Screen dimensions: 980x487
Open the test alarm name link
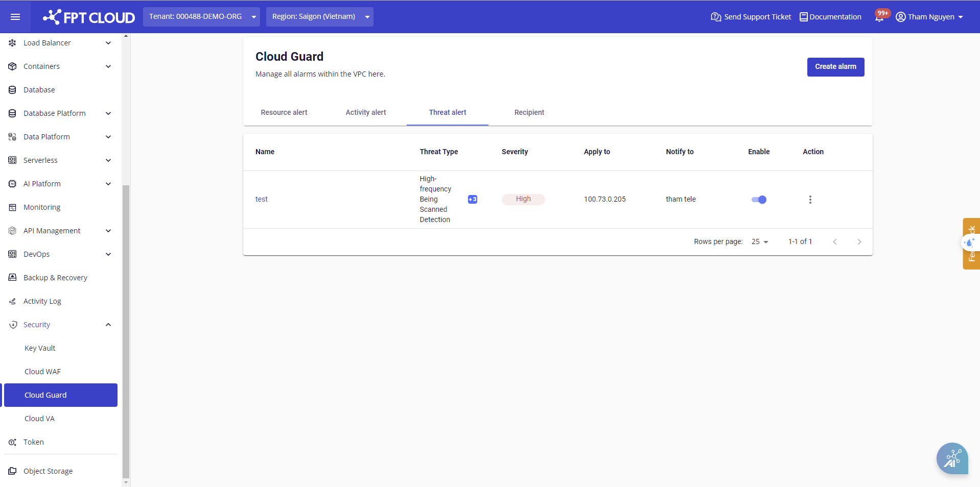261,199
